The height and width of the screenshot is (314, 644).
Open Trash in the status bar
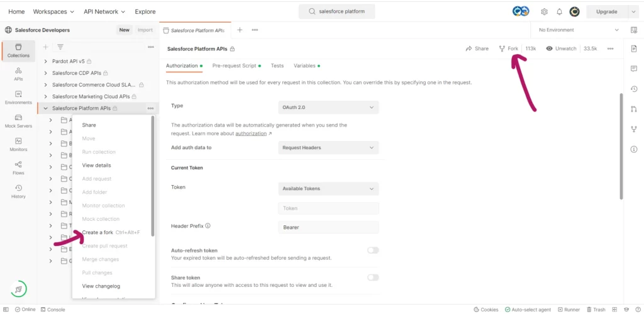596,310
